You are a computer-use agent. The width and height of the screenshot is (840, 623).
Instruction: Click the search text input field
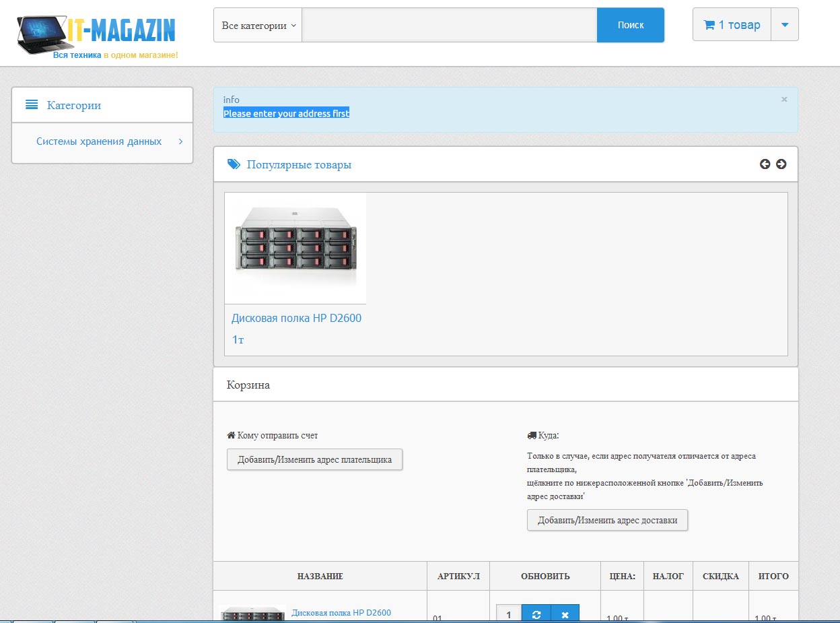point(449,25)
